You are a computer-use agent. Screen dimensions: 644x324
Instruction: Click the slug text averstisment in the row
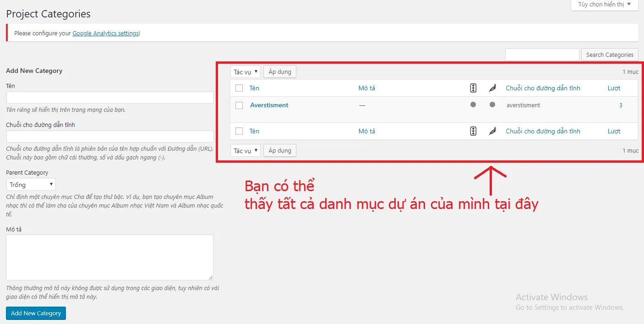pyautogui.click(x=523, y=105)
